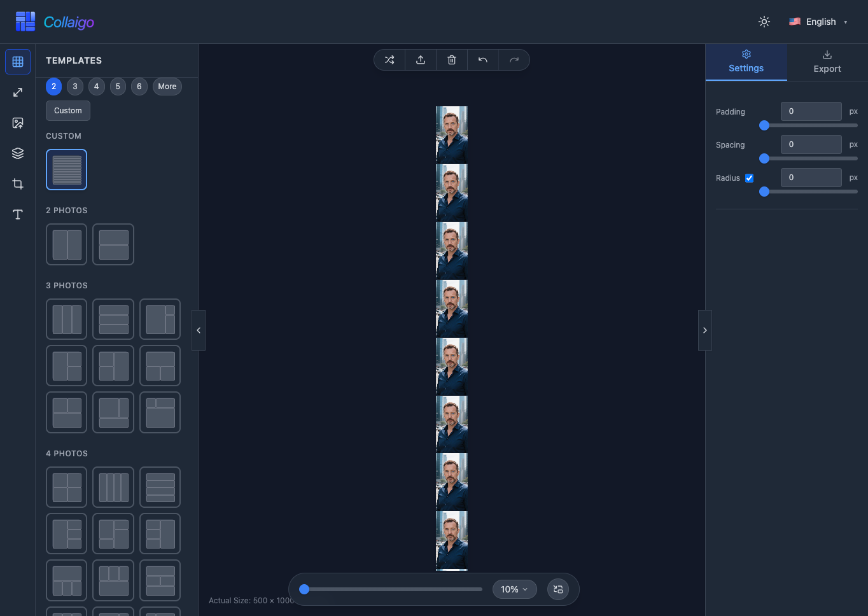868x616 pixels.
Task: Choose the 2-photo side-by-side vertical template
Action: pyautogui.click(x=67, y=244)
